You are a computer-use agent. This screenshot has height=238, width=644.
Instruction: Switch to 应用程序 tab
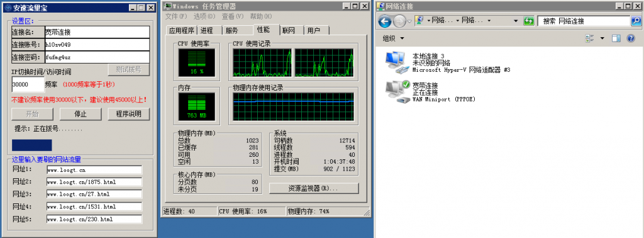pos(182,30)
